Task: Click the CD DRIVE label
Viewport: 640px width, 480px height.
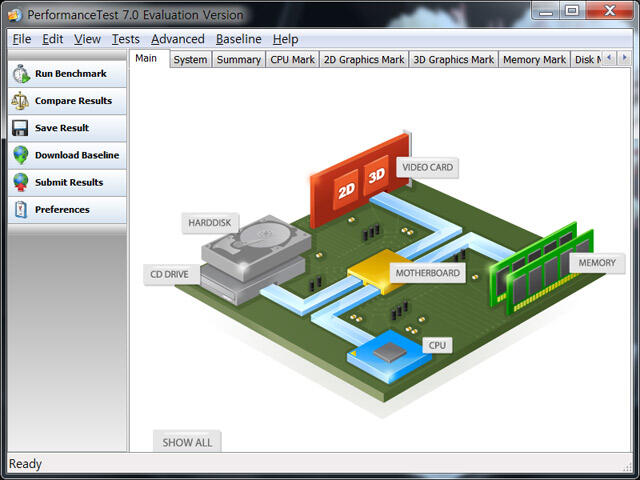Action: (169, 274)
